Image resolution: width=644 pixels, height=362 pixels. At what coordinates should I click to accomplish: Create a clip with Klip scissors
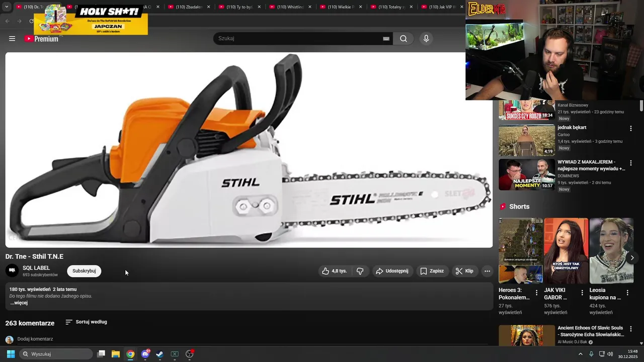(464, 271)
